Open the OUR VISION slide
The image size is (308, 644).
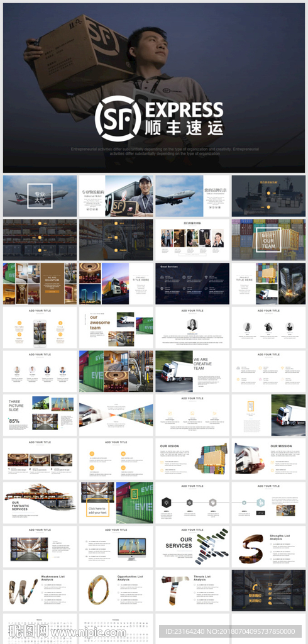(192, 459)
